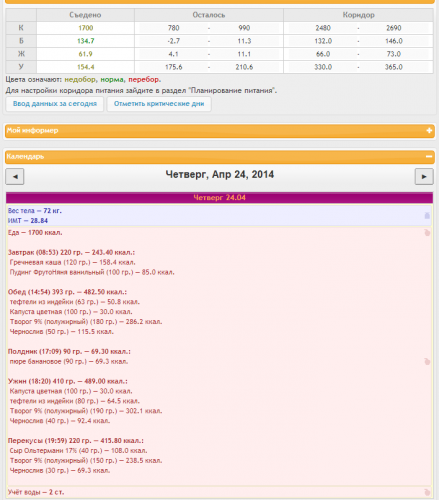Click the eaten carbs value '154.4'
The image size is (439, 500).
[86, 67]
